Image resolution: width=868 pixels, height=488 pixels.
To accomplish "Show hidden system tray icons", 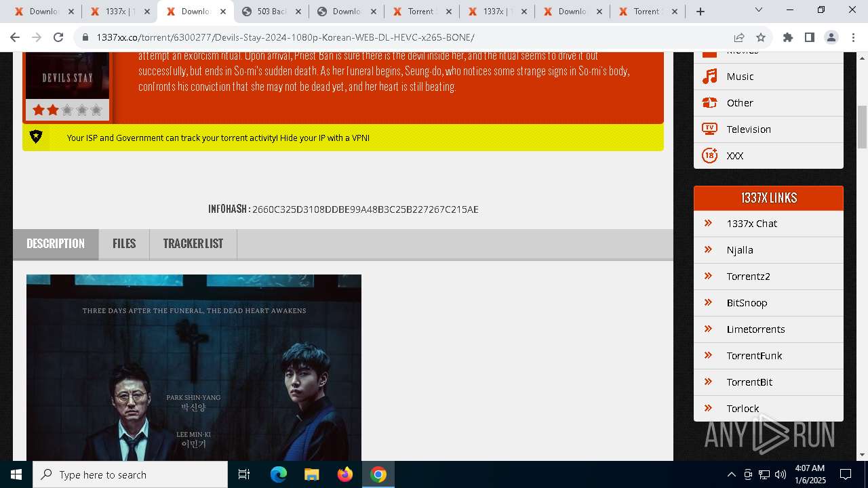I will (x=731, y=474).
